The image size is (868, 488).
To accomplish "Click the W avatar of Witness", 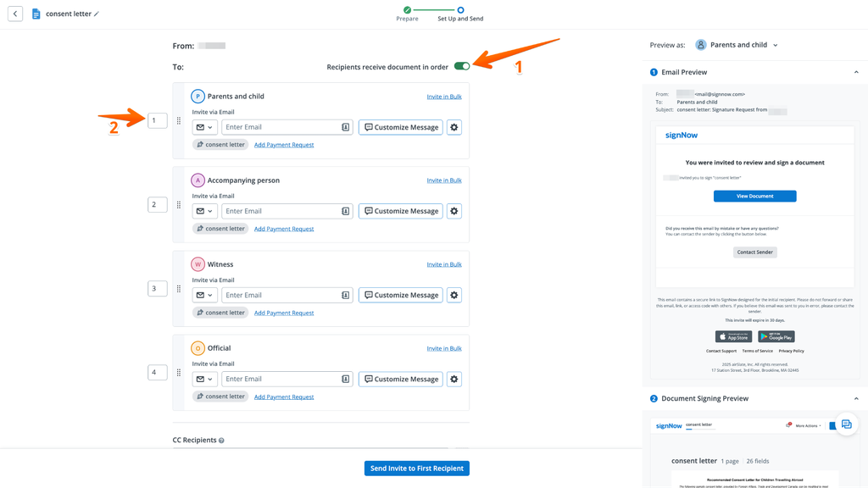I will coord(198,264).
